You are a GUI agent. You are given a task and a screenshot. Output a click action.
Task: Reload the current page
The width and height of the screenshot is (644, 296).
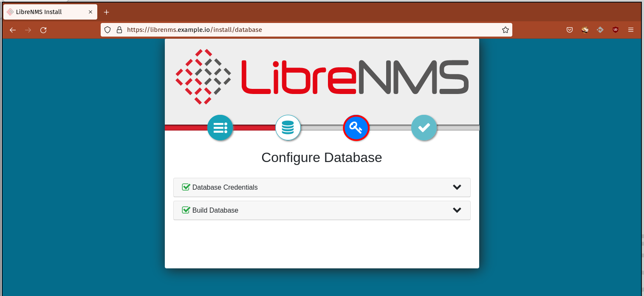click(x=43, y=30)
